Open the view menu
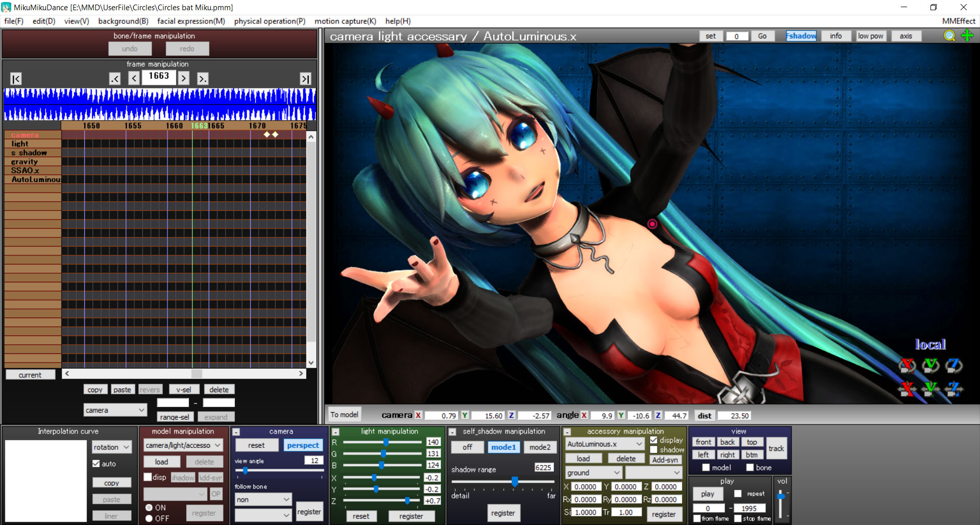Screen dimensions: 980x525 click(x=77, y=21)
